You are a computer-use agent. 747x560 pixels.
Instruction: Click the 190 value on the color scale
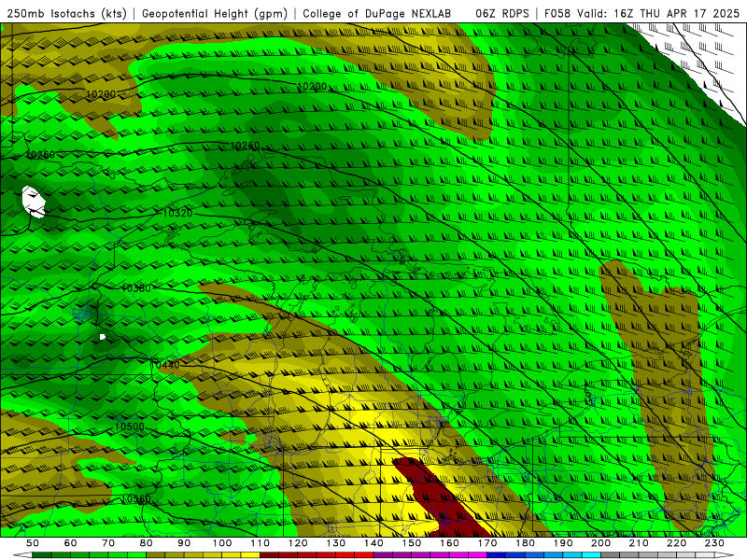[563, 543]
